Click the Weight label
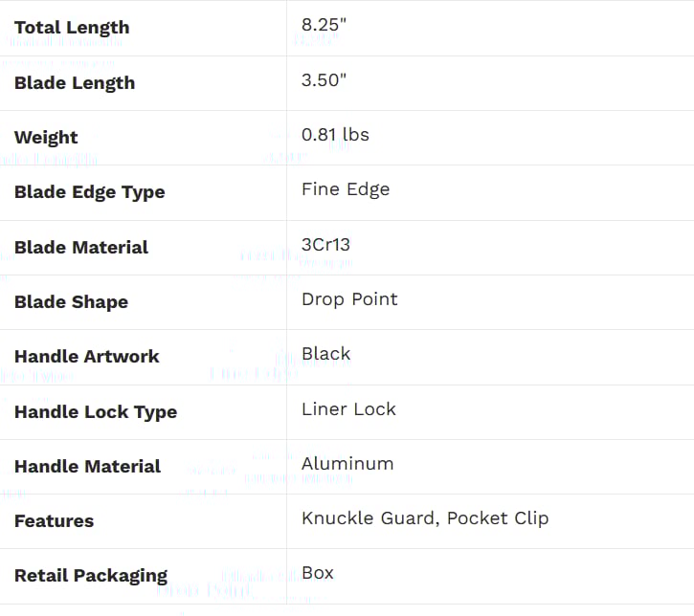Screen dimensions: 694x616 (x=46, y=138)
